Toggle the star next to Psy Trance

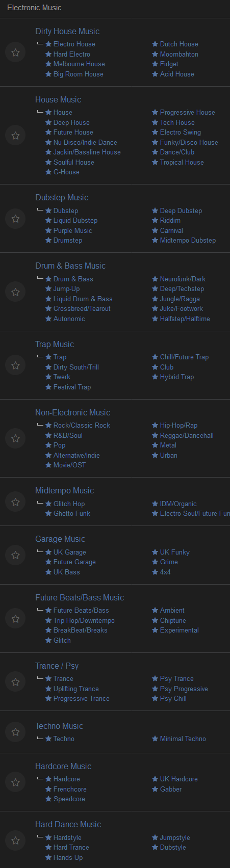pyautogui.click(x=155, y=678)
